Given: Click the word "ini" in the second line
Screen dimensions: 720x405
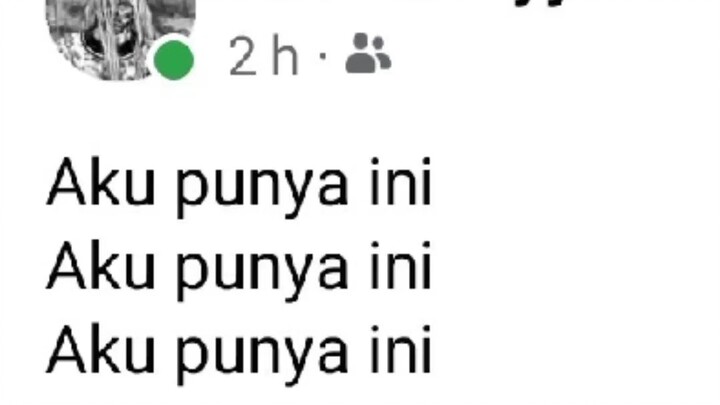Looking at the screenshot, I should click(401, 265).
